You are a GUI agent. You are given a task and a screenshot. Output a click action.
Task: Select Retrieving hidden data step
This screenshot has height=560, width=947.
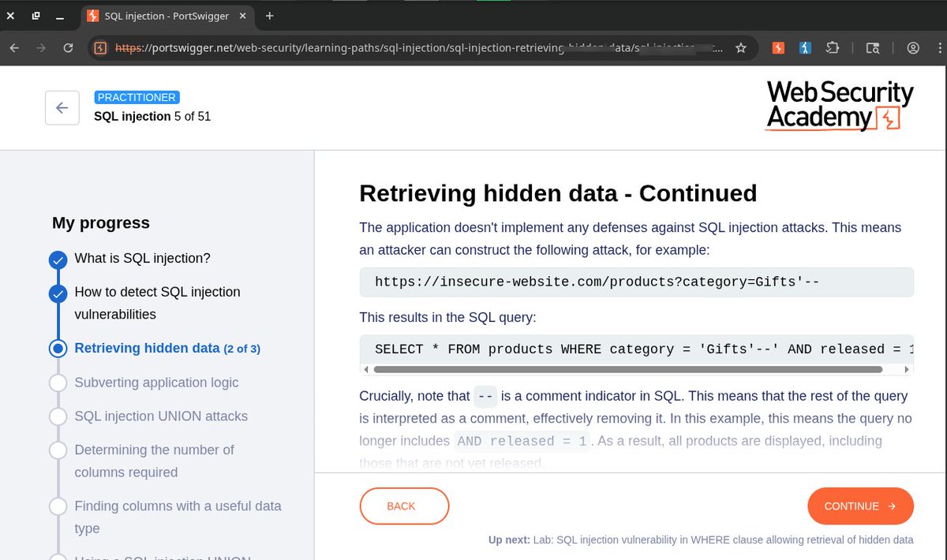(x=167, y=348)
